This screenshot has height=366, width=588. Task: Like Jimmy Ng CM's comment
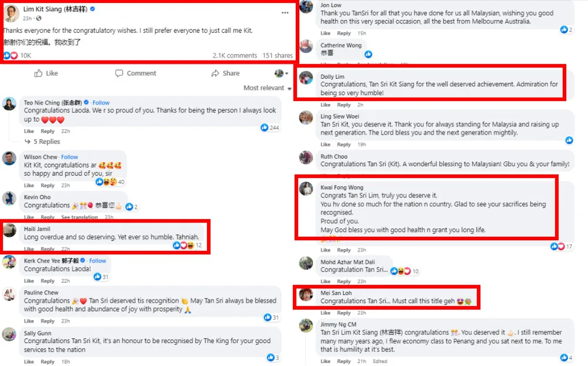coord(325,361)
